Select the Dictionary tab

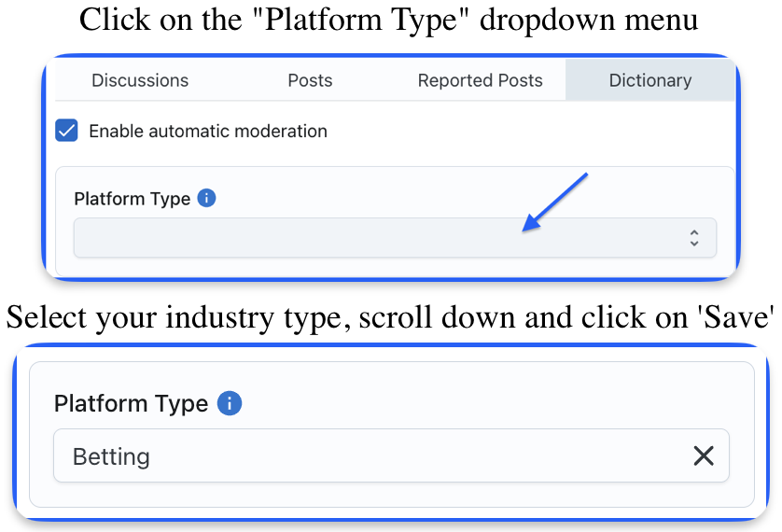(649, 80)
